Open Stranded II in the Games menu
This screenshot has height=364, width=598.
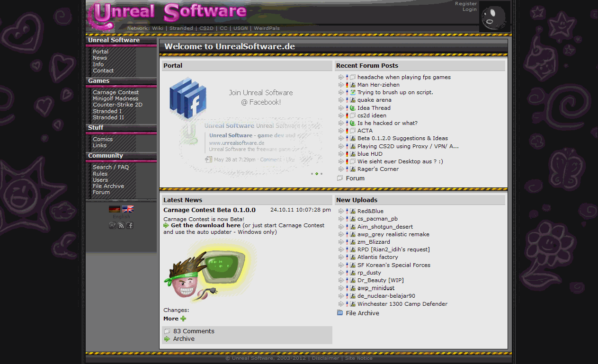tap(108, 117)
